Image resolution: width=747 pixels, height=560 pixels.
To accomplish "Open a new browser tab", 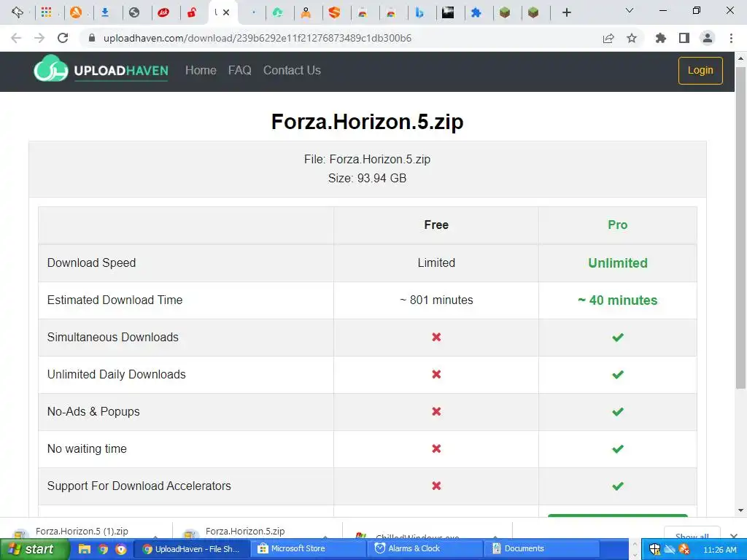I will pyautogui.click(x=566, y=12).
